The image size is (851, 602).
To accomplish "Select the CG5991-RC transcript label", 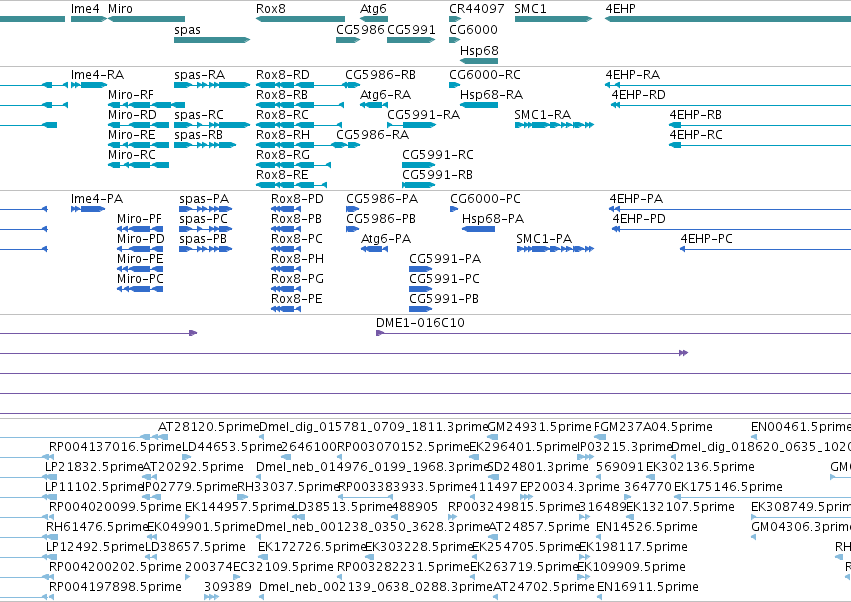I will coord(437,155).
